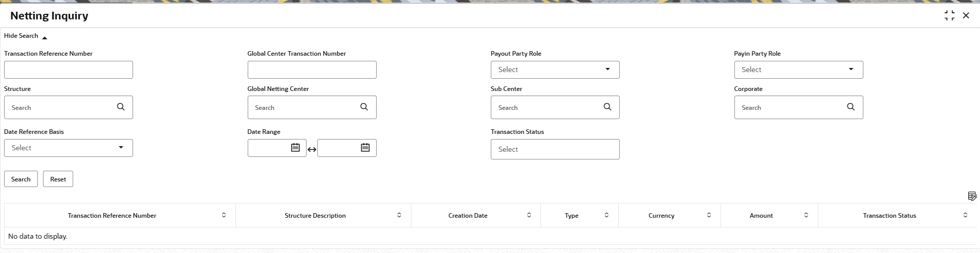The height and width of the screenshot is (253, 980).
Task: Click the Corporate search magnifier icon
Action: coord(851,107)
